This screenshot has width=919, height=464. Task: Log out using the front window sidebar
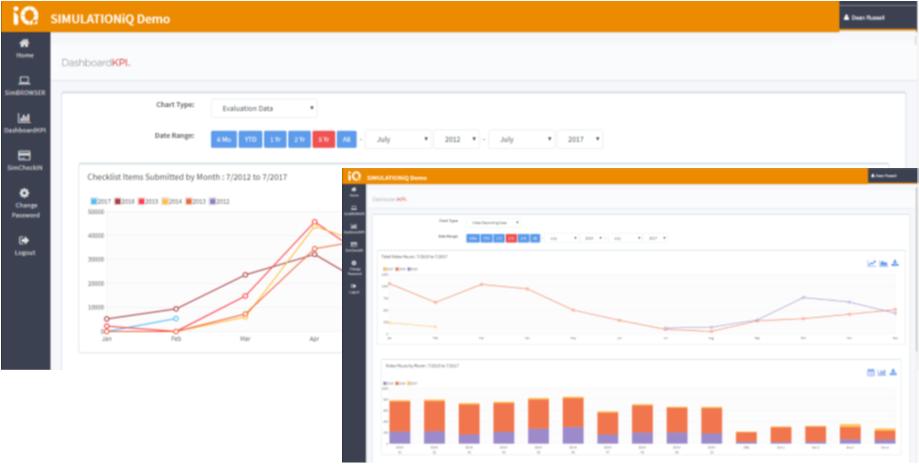click(353, 288)
